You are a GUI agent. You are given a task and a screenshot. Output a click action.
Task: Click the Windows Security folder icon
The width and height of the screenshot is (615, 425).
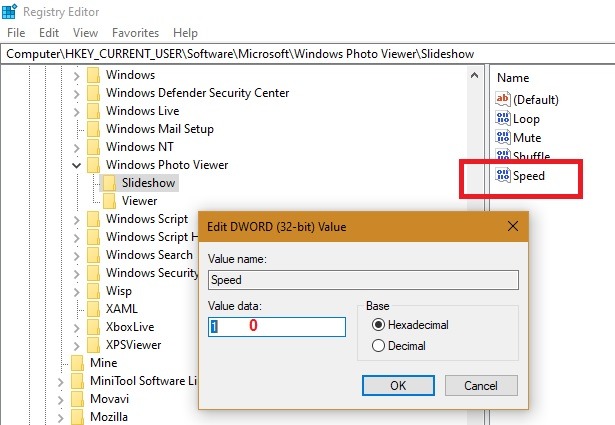click(x=93, y=273)
